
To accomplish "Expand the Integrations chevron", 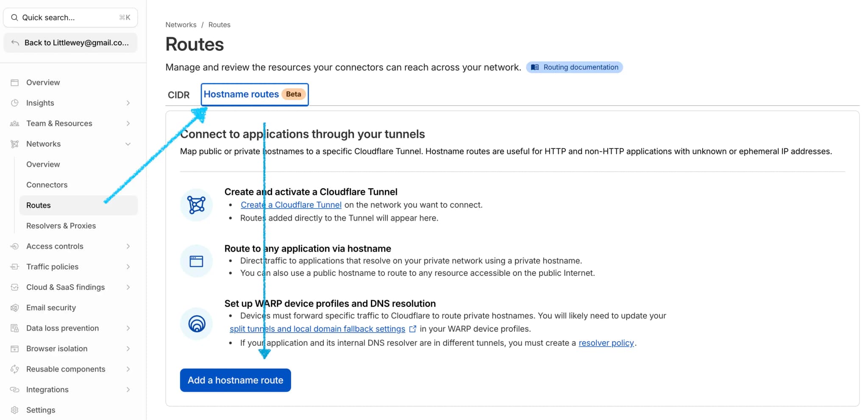I will pyautogui.click(x=128, y=389).
